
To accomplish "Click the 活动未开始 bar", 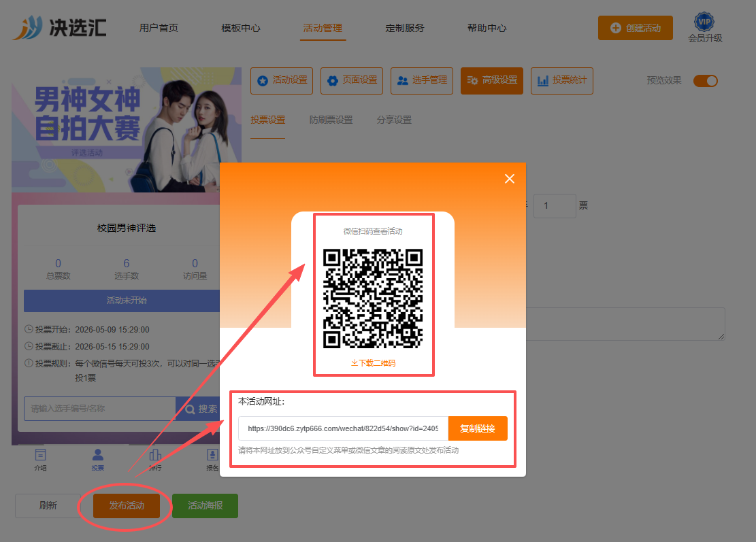I will click(122, 301).
